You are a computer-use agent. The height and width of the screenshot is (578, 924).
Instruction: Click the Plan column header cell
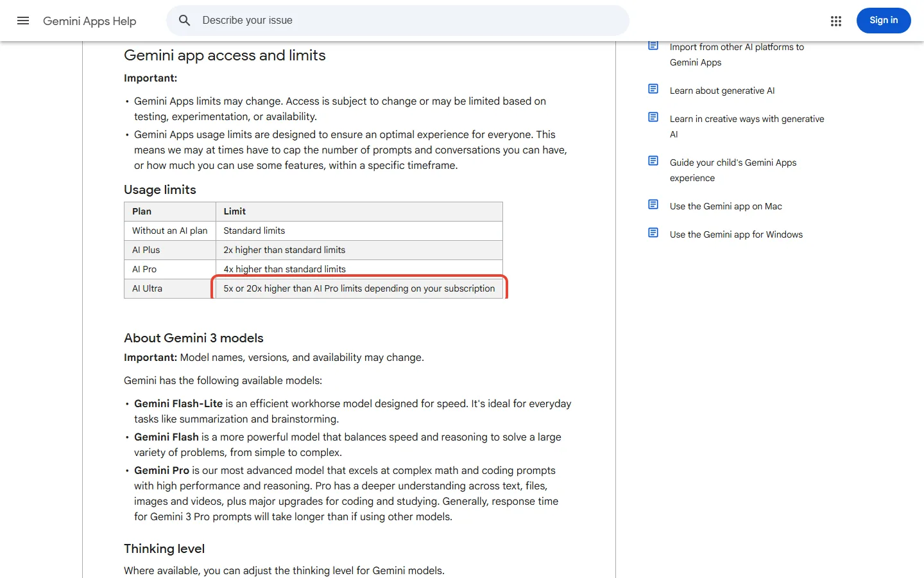click(170, 211)
